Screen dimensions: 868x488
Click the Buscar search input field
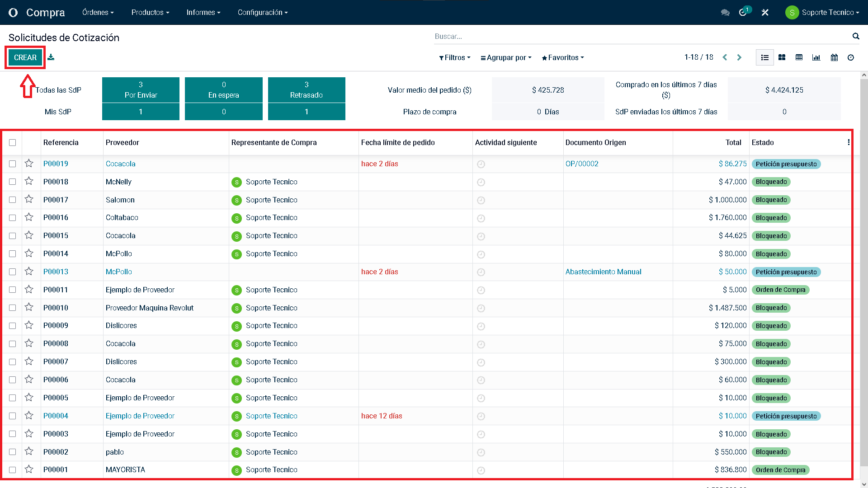[633, 36]
